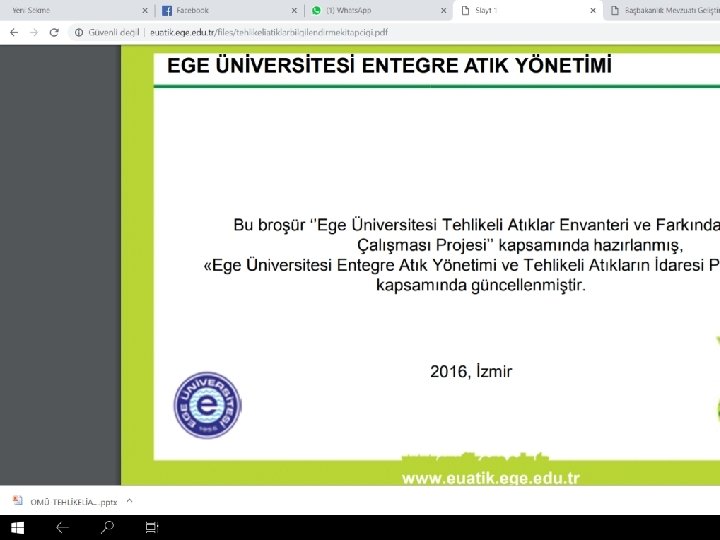The height and width of the screenshot is (540, 720).
Task: Open Windows search from the taskbar
Action: tap(107, 528)
